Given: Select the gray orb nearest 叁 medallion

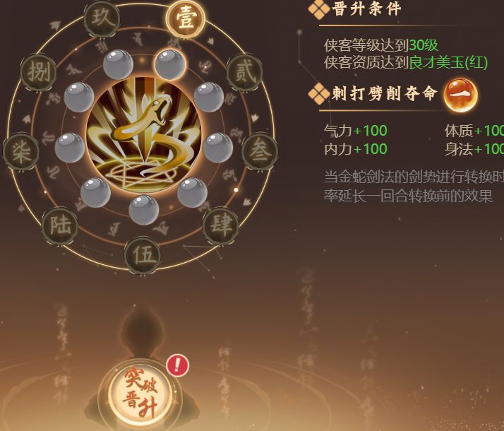Looking at the screenshot, I should (x=217, y=148).
